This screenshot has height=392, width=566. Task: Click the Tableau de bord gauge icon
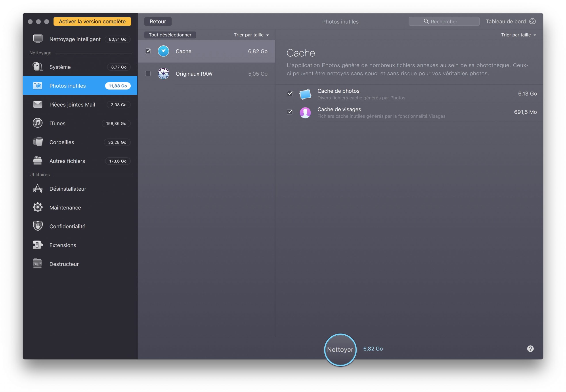tap(532, 21)
